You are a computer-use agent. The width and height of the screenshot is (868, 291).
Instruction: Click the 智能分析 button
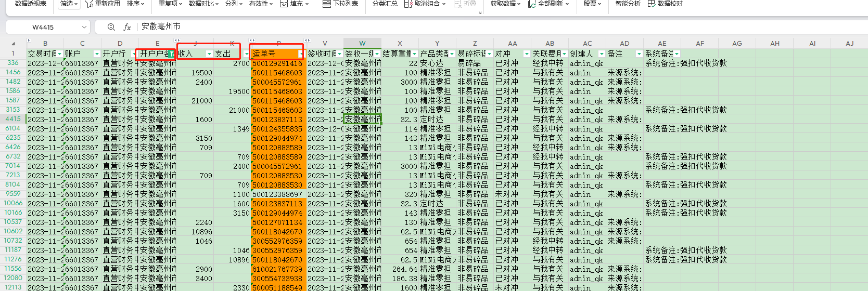pos(628,4)
